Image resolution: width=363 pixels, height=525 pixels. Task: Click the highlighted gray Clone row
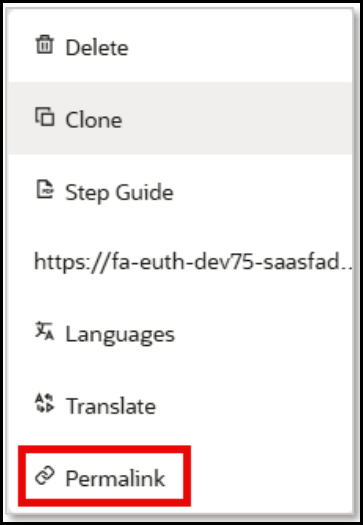pyautogui.click(x=180, y=118)
